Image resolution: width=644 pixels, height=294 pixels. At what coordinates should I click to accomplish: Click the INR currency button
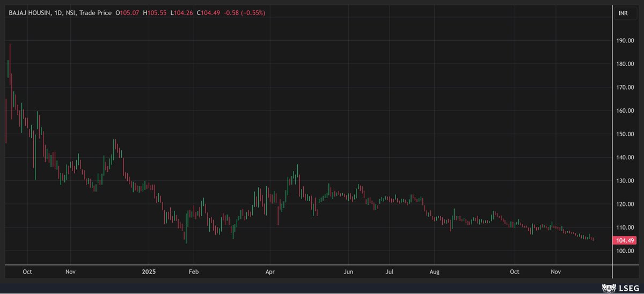[x=624, y=13]
